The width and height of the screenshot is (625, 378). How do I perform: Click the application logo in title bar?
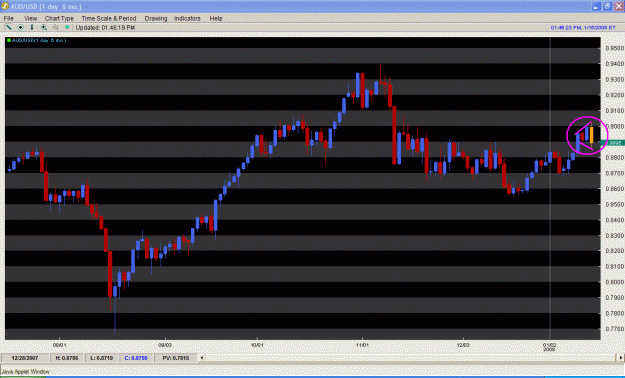5,6
